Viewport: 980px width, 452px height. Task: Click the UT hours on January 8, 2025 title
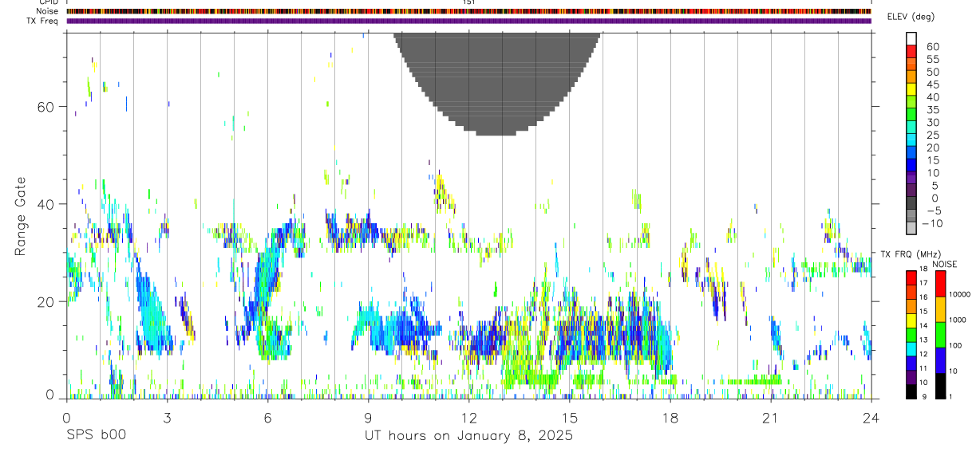click(468, 436)
